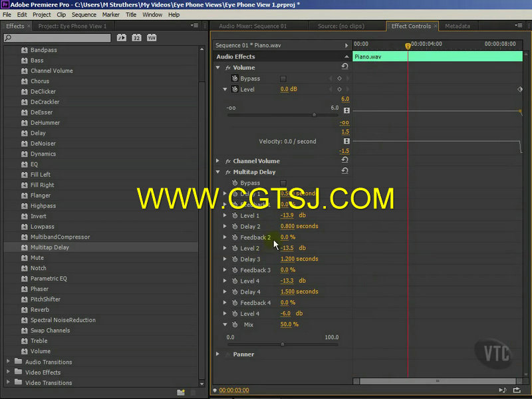This screenshot has width=532, height=399.
Task: Filter by accelerated effects icon
Action: 122,38
